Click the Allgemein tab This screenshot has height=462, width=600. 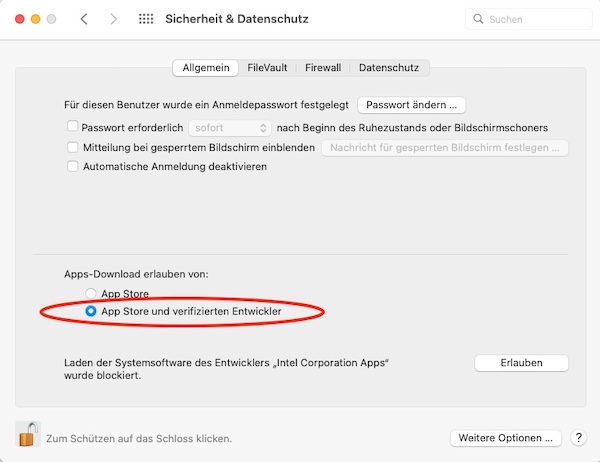[205, 68]
